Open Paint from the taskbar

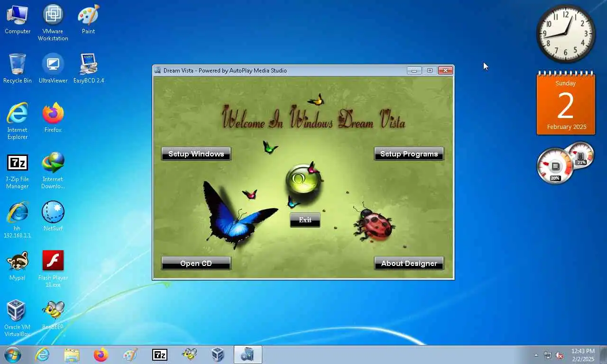pos(130,355)
